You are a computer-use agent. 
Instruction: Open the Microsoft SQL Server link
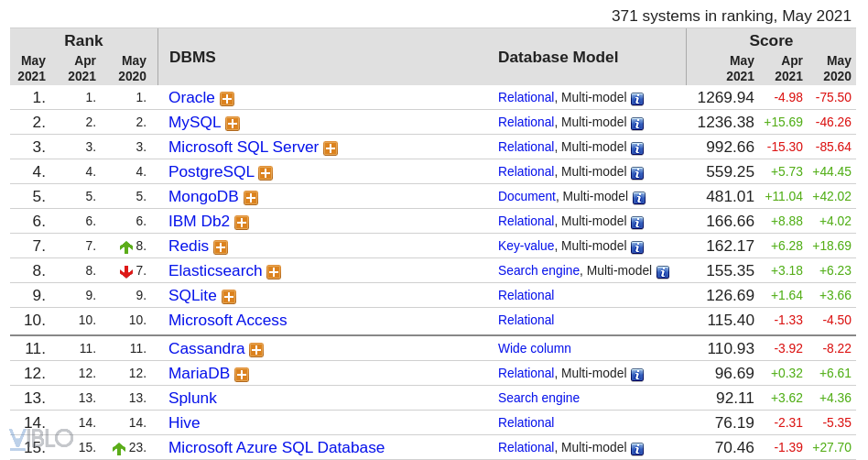point(243,147)
